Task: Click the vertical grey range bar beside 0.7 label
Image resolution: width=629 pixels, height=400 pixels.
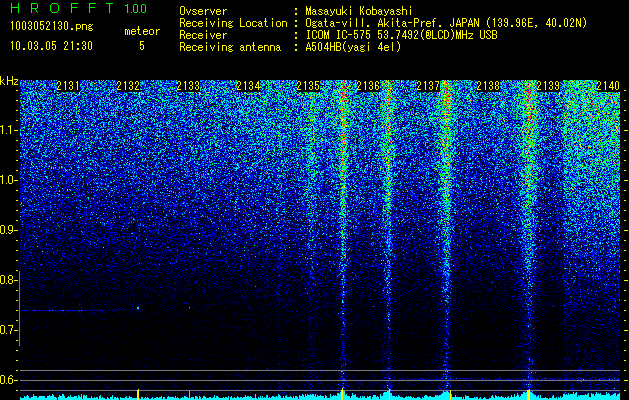Action: [x=20, y=309]
